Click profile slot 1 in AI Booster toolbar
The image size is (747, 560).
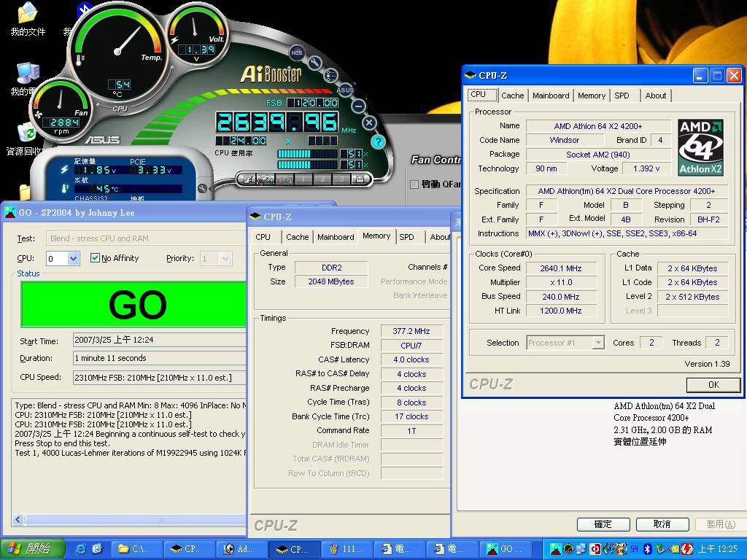303,179
